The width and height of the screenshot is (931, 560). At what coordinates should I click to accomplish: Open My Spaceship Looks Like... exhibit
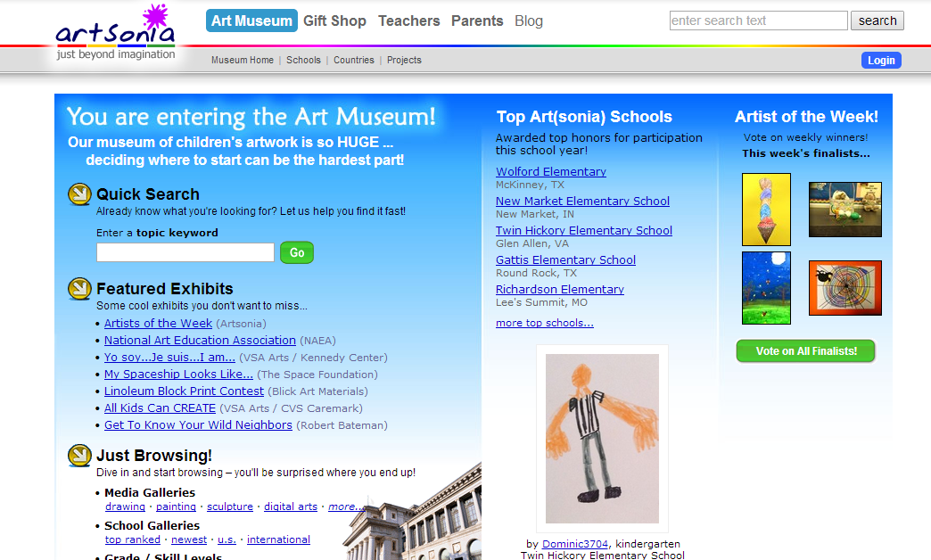click(178, 375)
